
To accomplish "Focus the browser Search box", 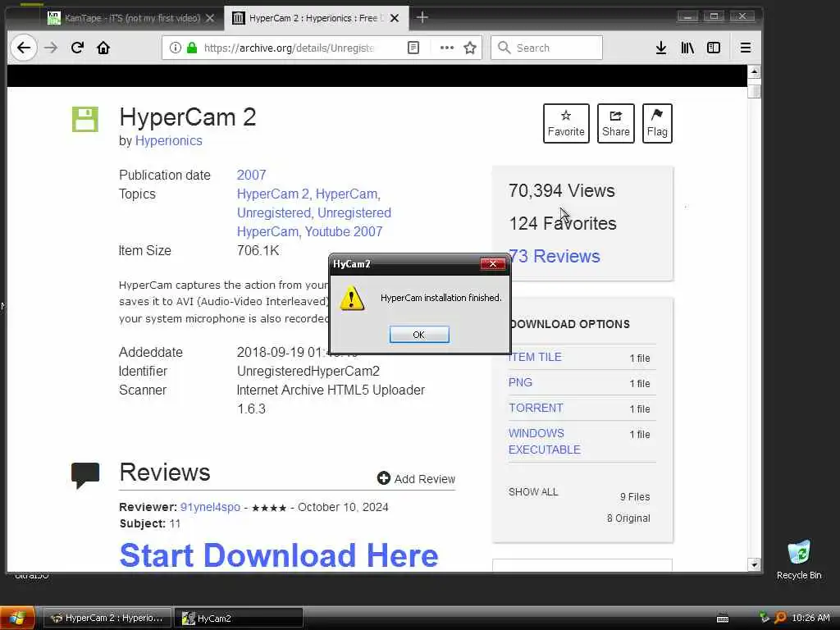I will [x=546, y=48].
